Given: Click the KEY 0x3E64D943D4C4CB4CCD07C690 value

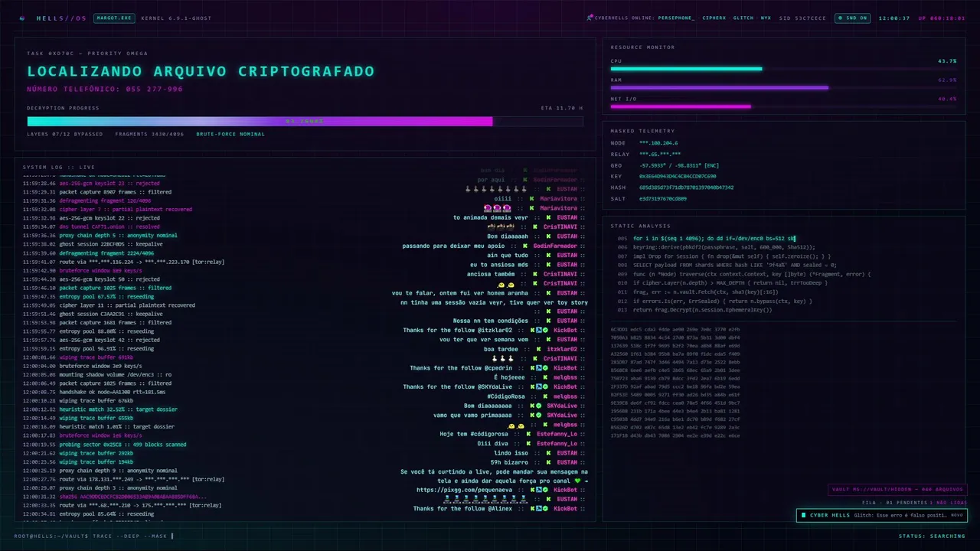Looking at the screenshot, I should (678, 176).
